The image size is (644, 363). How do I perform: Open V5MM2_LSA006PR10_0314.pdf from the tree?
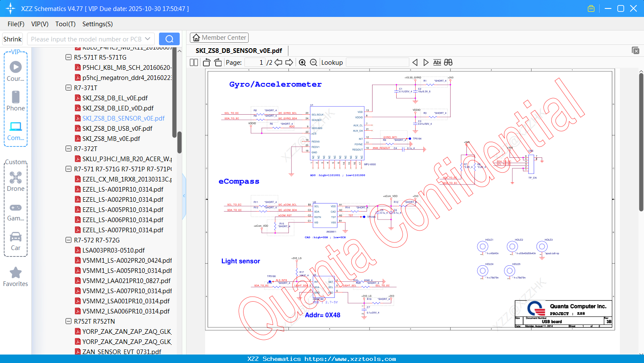tap(126, 311)
